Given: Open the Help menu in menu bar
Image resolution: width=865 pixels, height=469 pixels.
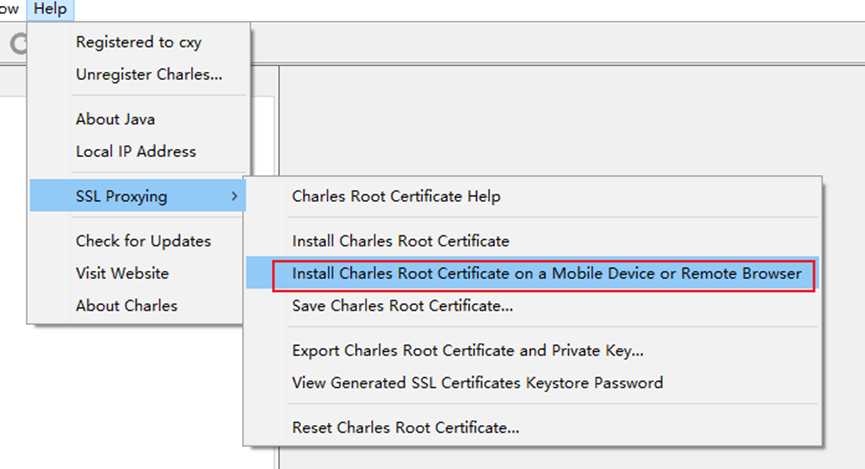Looking at the screenshot, I should point(49,9).
